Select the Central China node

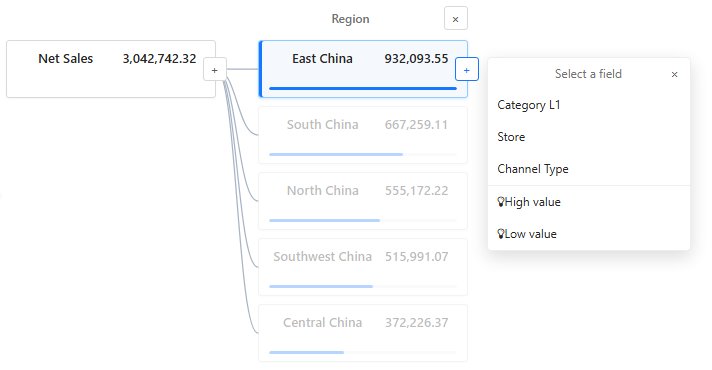362,333
